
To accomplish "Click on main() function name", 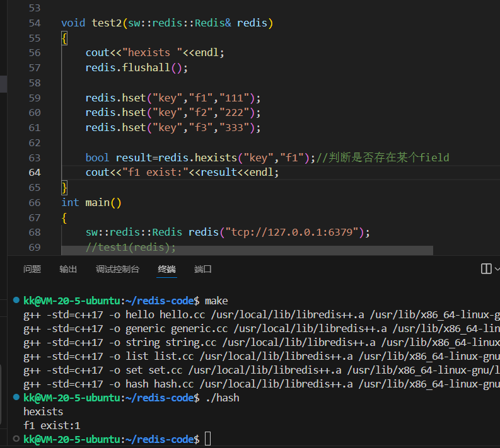I will click(103, 203).
